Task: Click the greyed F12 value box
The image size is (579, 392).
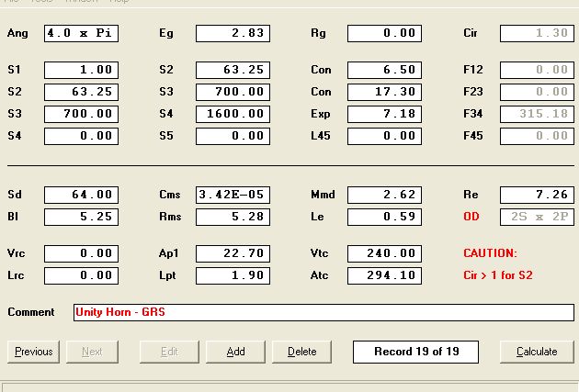Action: click(x=537, y=70)
